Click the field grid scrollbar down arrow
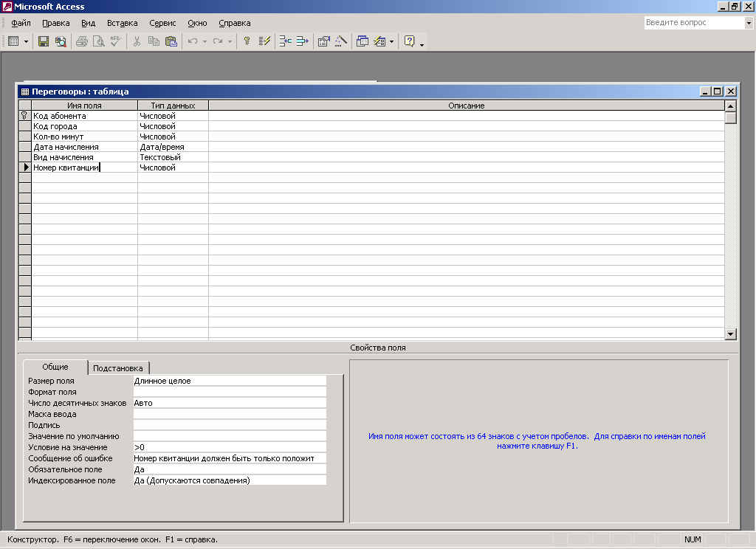 (x=731, y=334)
